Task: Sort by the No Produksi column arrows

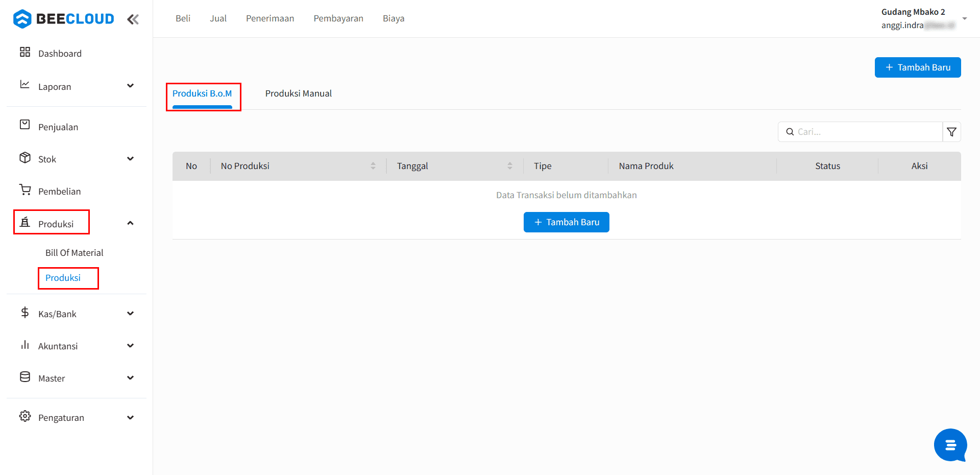Action: [x=373, y=166]
